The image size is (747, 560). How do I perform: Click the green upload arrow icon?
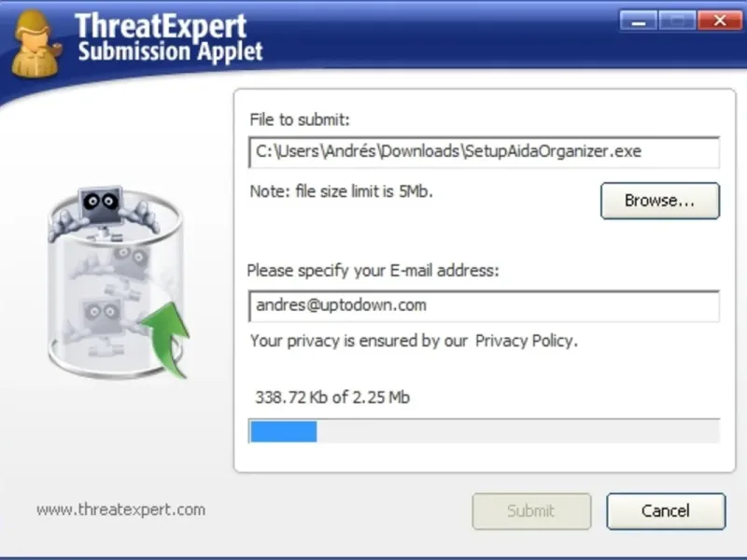coord(165,340)
